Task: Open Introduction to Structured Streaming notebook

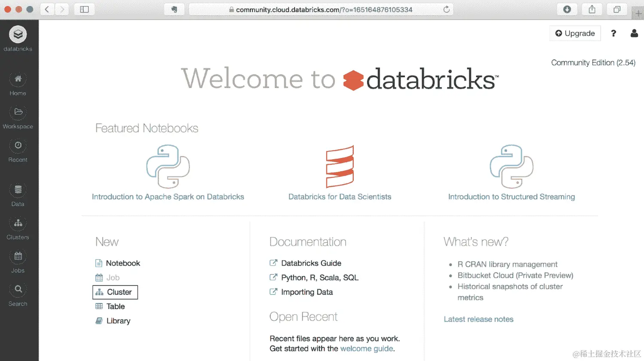Action: coord(511,197)
